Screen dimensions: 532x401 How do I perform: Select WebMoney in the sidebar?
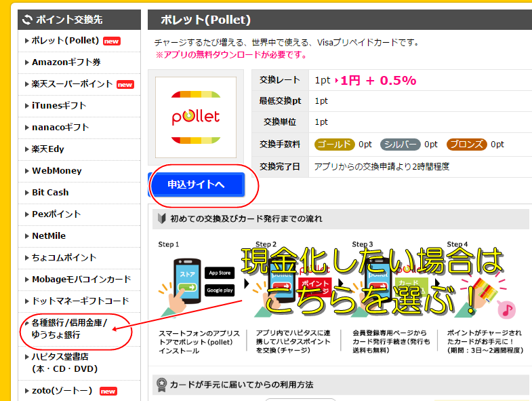57,171
